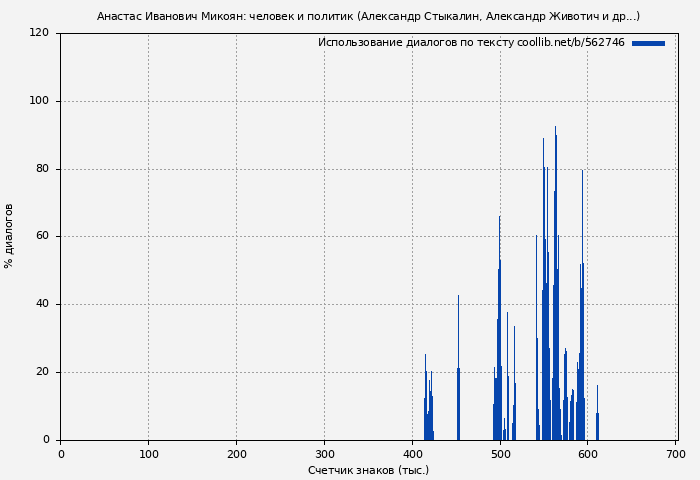This screenshot has width=700, height=480.
Task: Click the legend text mentioning coollib.net/b/562746
Action: click(471, 43)
